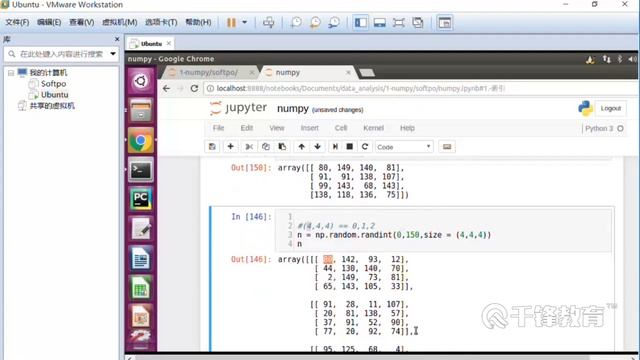Close the Ubuntu VM tab in VMware
This screenshot has height=360, width=640.
click(169, 43)
